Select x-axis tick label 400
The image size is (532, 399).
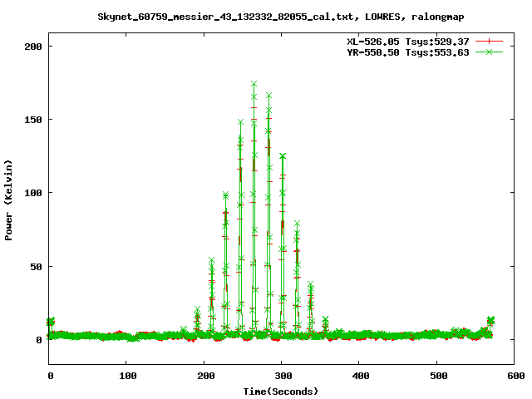point(360,376)
